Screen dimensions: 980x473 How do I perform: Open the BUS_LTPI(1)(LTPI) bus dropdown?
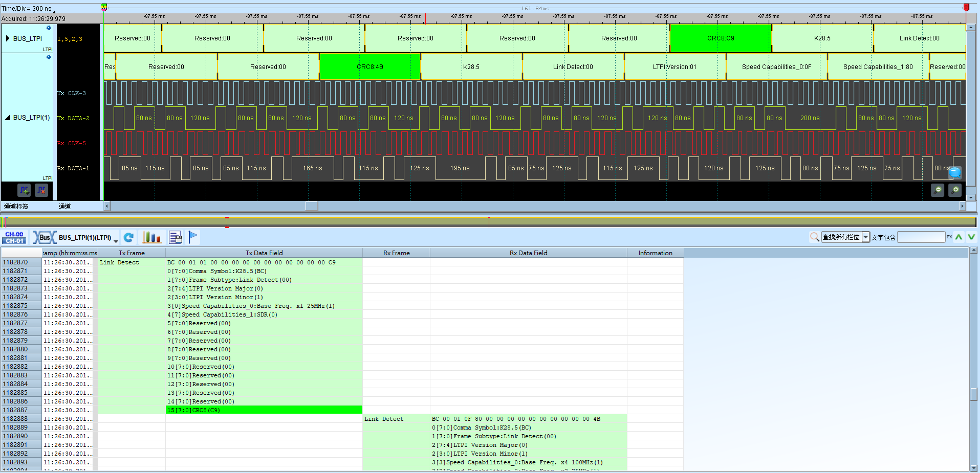point(116,240)
